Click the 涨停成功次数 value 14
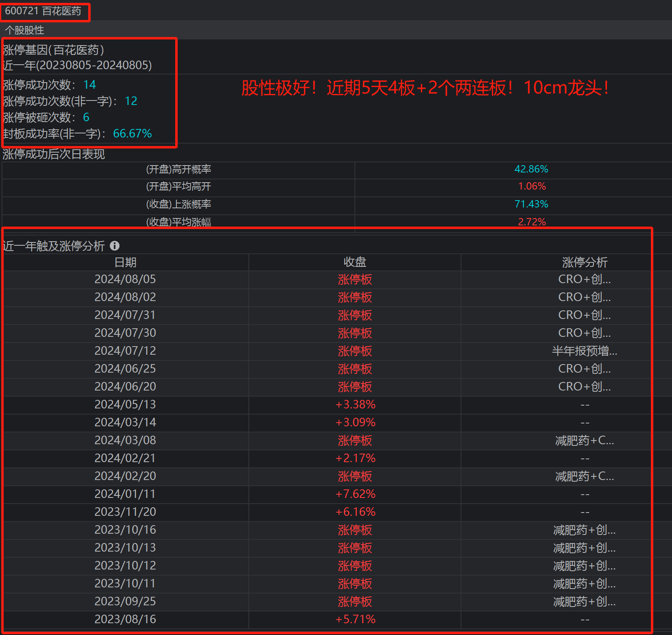The width and height of the screenshot is (672, 635). coord(89,85)
